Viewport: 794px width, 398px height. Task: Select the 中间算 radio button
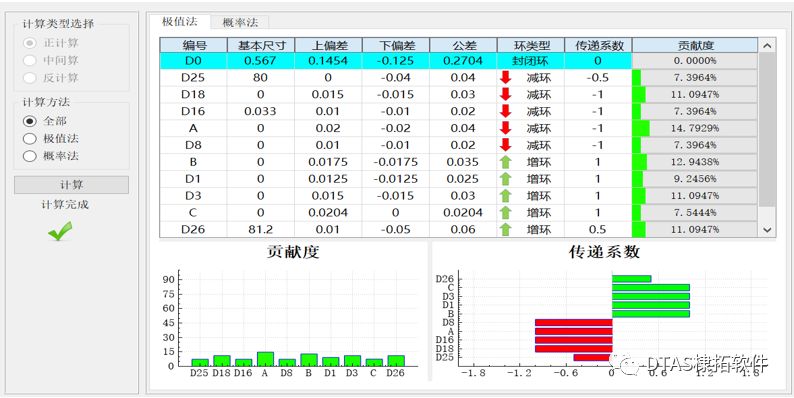tap(30, 60)
